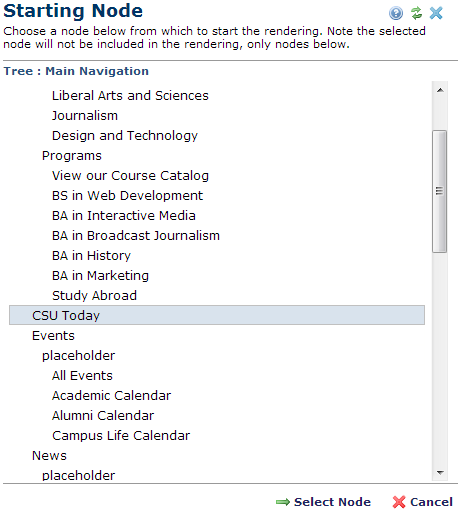This screenshot has height=516, width=462.
Task: Click the red Cancel X icon
Action: pyautogui.click(x=399, y=502)
